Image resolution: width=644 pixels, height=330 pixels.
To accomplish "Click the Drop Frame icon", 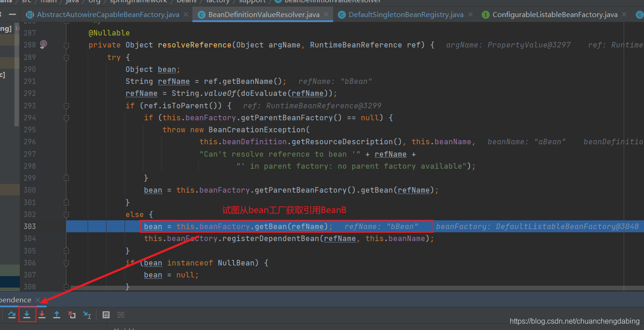I will 72,315.
